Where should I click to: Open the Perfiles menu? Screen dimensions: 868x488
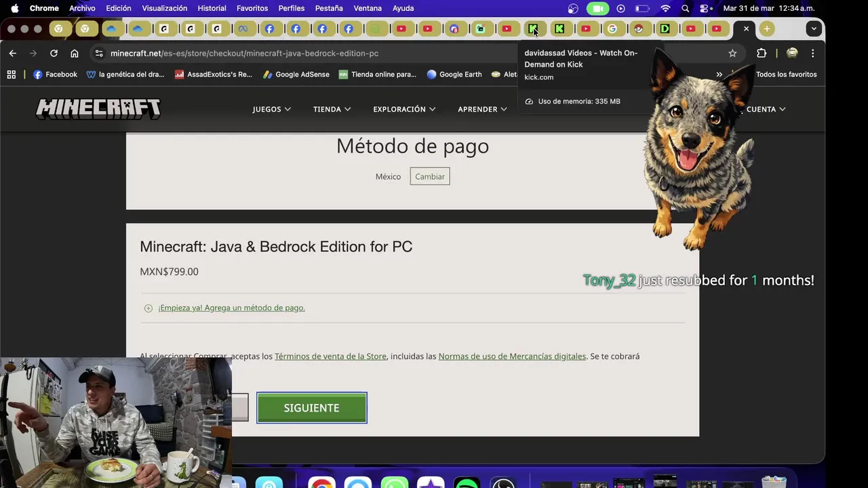coord(292,8)
